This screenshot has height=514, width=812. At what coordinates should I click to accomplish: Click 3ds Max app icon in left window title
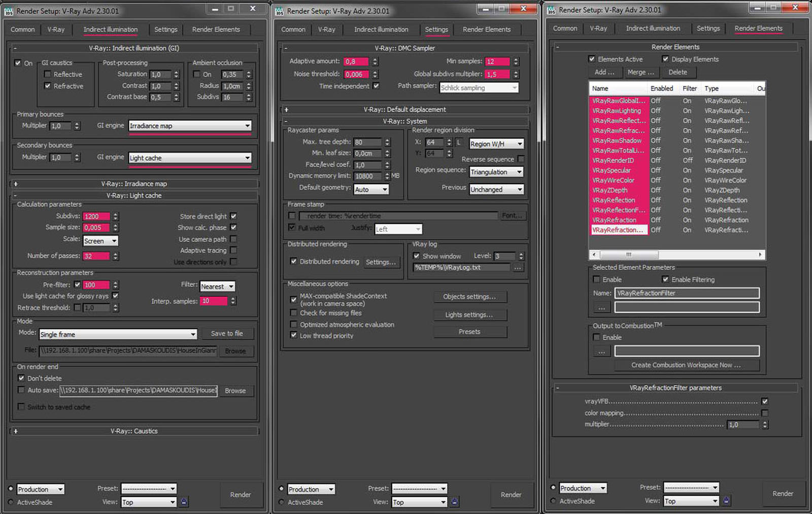coord(9,11)
